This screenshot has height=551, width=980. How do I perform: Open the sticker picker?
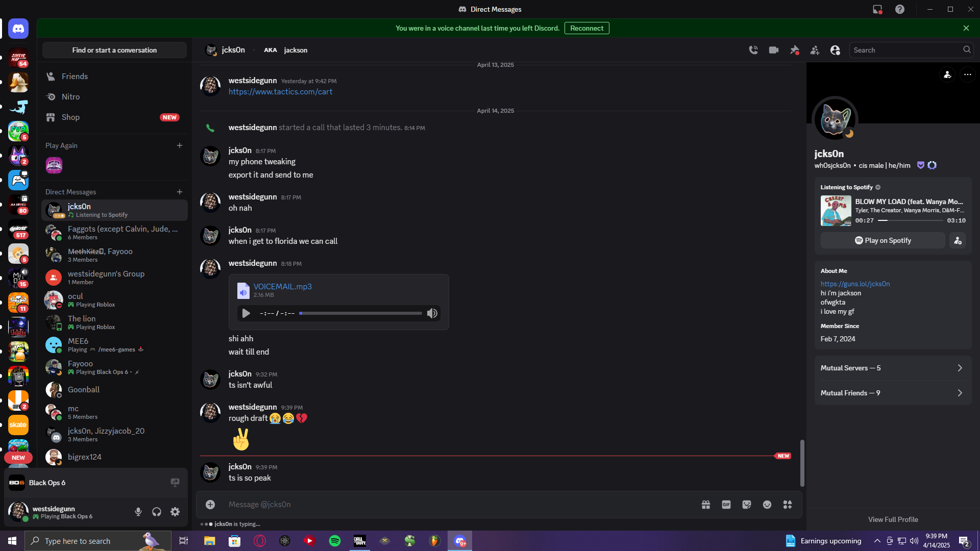[747, 505]
